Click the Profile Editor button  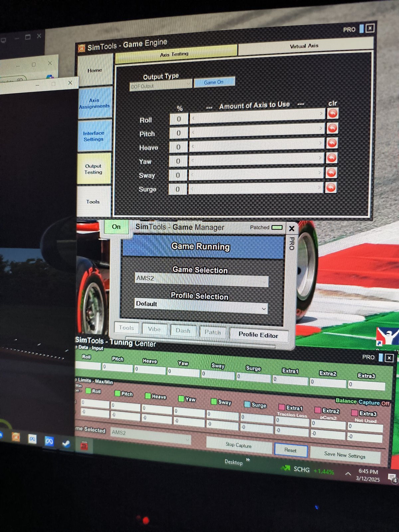pos(258,334)
